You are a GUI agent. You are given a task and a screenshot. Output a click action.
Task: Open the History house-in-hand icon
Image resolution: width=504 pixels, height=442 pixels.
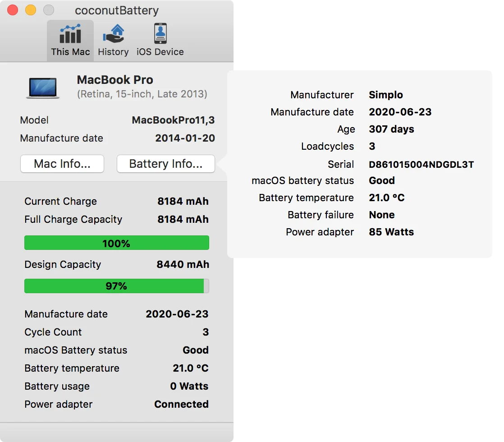pos(114,33)
